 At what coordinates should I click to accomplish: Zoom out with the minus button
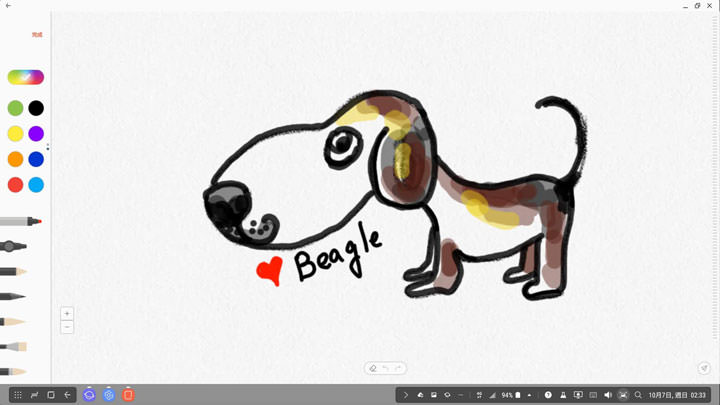pyautogui.click(x=67, y=327)
